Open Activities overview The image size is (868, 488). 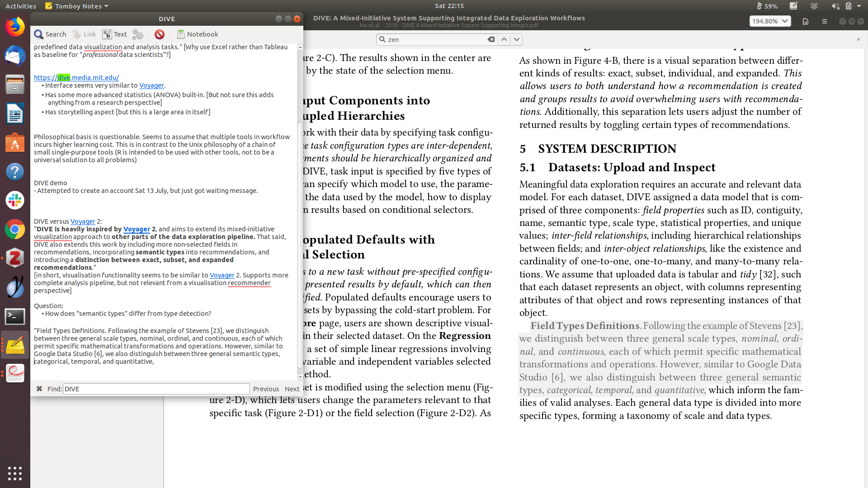(21, 6)
